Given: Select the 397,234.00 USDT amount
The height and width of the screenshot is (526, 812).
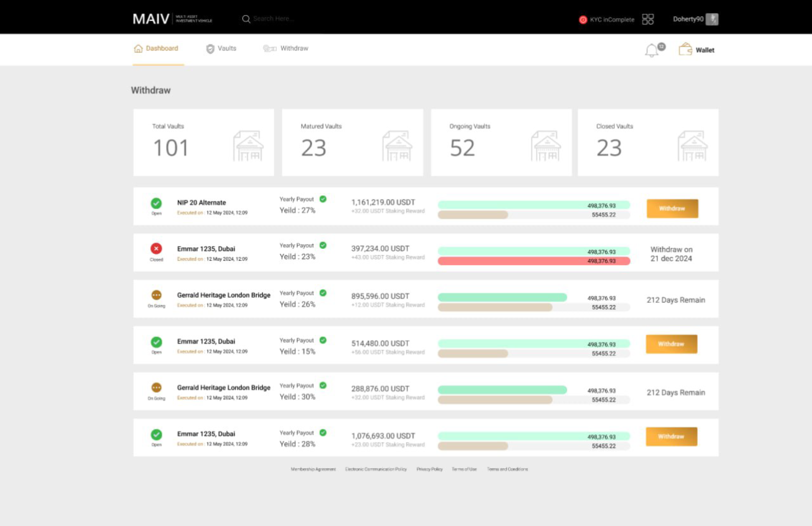Looking at the screenshot, I should [380, 249].
